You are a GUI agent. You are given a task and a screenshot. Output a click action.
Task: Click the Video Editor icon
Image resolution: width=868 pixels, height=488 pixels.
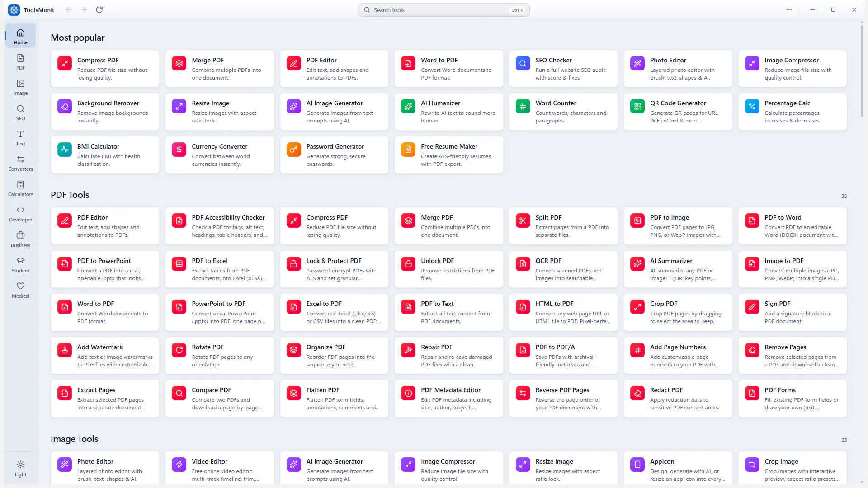(179, 465)
